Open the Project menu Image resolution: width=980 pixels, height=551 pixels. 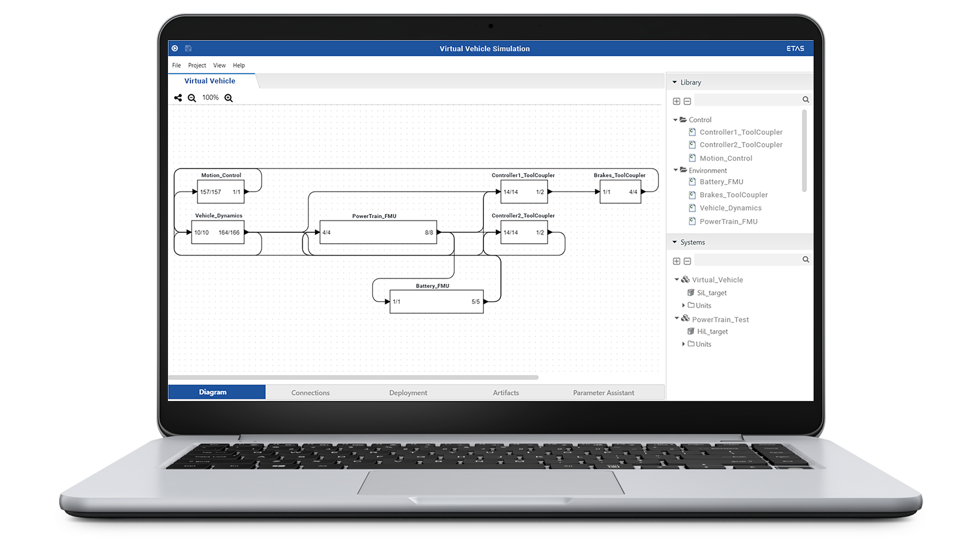point(197,65)
